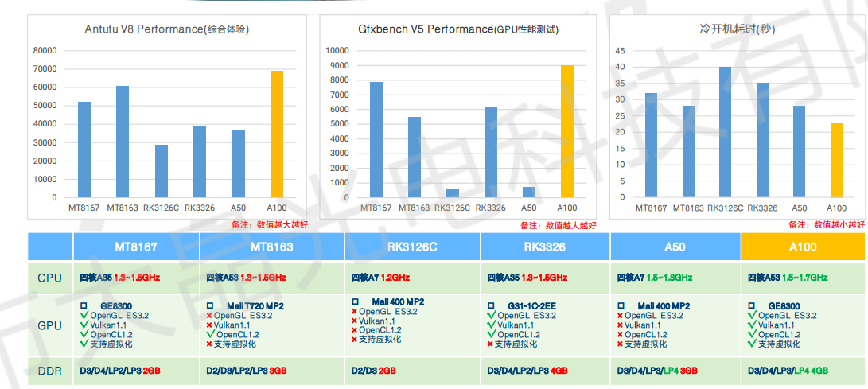Click the 支持虚拟化 checkmark under MT8167

point(84,344)
